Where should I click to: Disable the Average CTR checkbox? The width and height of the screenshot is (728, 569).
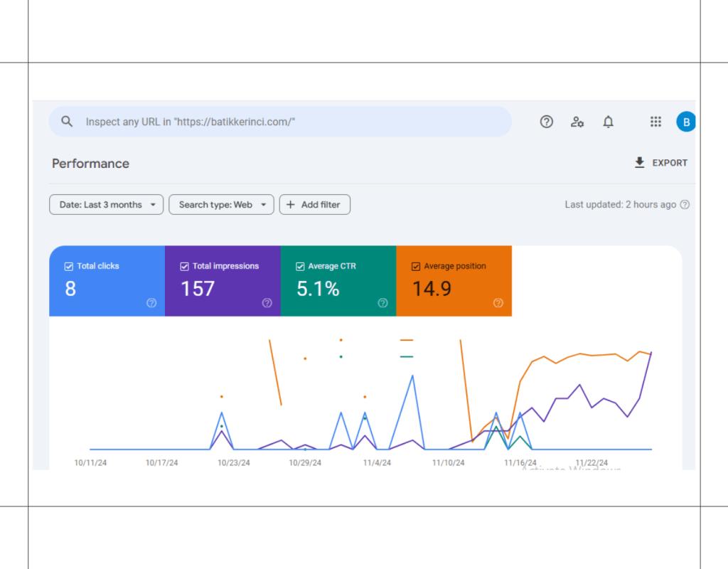click(301, 267)
